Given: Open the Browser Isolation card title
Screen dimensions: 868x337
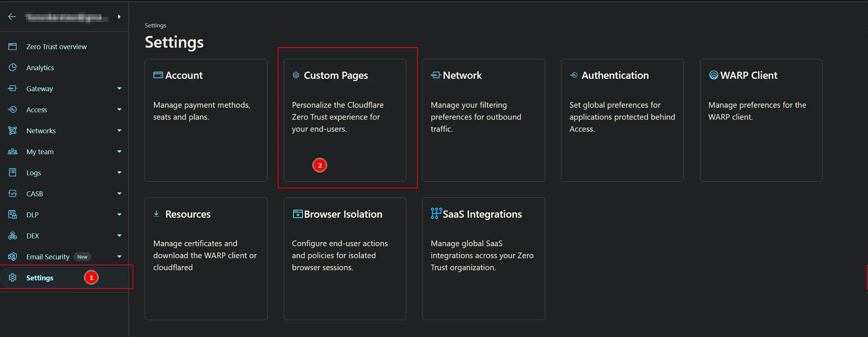Looking at the screenshot, I should [343, 214].
